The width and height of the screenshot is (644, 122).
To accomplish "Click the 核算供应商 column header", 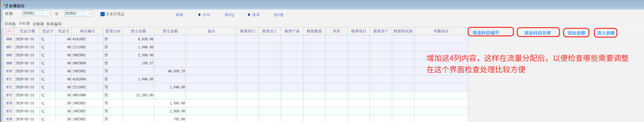I will (x=403, y=31).
